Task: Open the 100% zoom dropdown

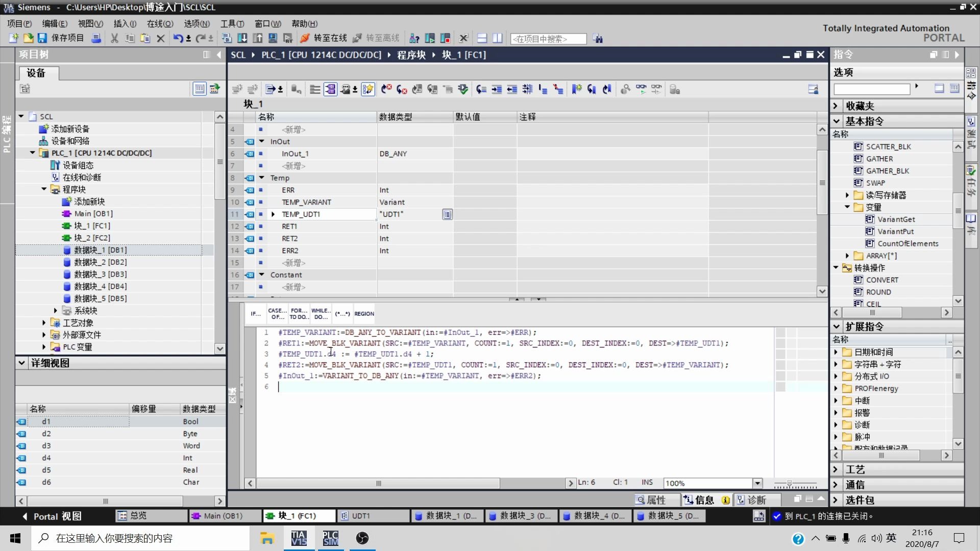Action: click(757, 483)
